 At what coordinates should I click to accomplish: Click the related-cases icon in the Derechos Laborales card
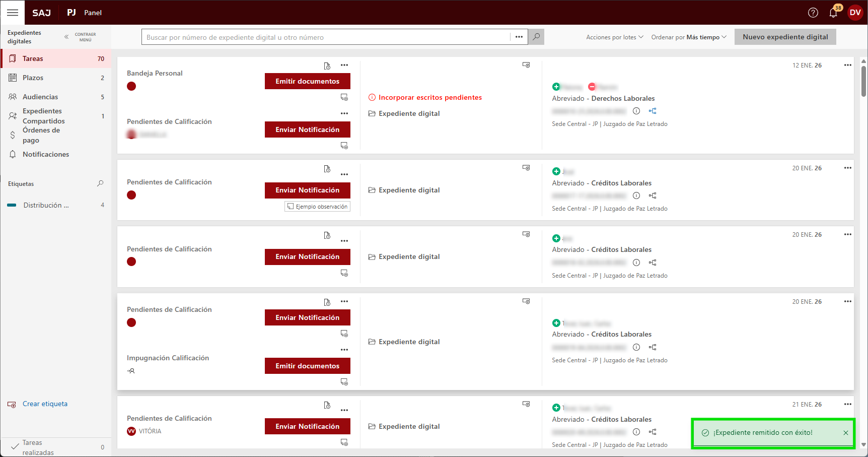click(x=653, y=111)
